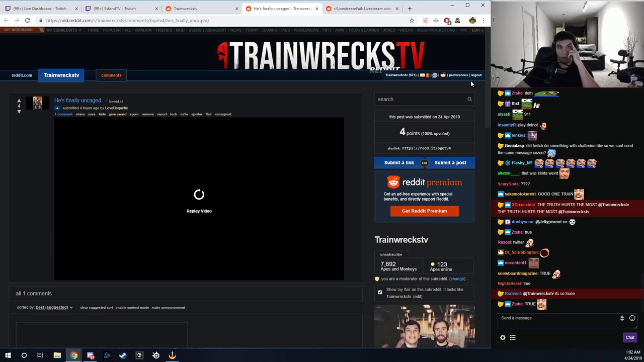Open reddit chat bubble icon

pyautogui.click(x=435, y=75)
